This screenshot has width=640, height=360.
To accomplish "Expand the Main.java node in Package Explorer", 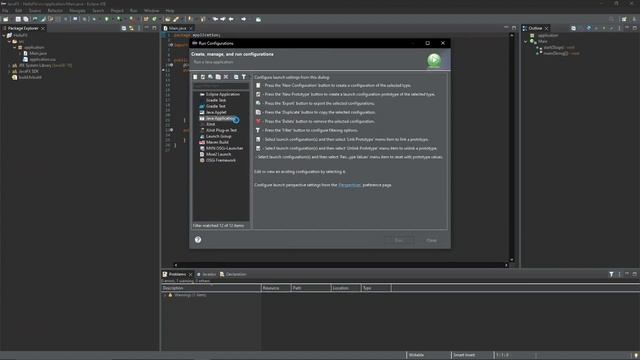I will click(x=20, y=53).
